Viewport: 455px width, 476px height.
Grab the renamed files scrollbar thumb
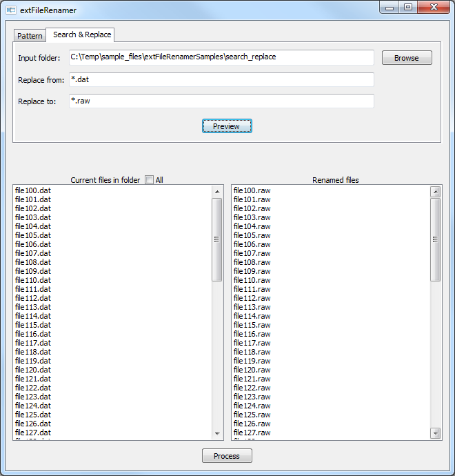[x=436, y=239]
